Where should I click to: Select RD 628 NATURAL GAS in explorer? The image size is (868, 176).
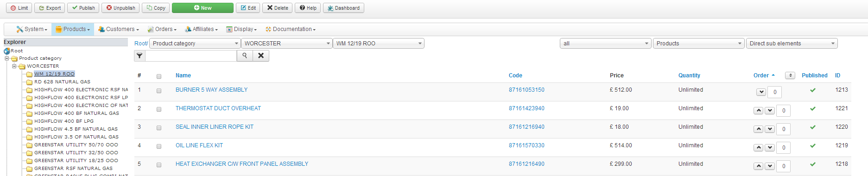point(62,82)
